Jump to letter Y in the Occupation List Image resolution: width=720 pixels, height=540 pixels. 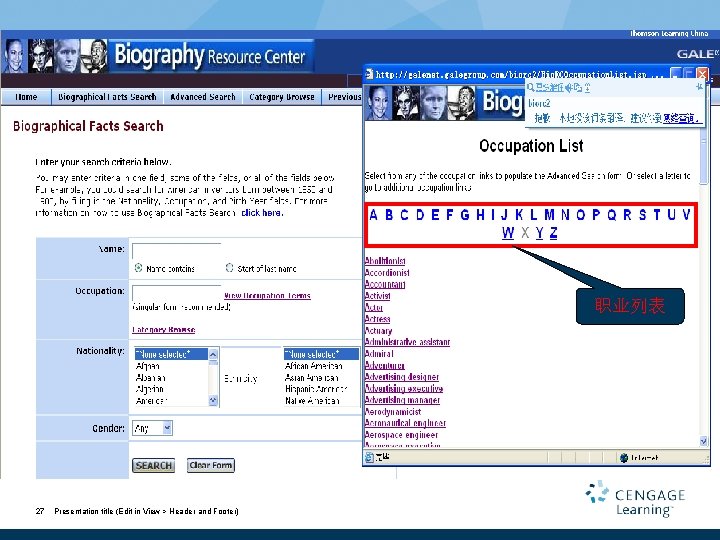[540, 233]
